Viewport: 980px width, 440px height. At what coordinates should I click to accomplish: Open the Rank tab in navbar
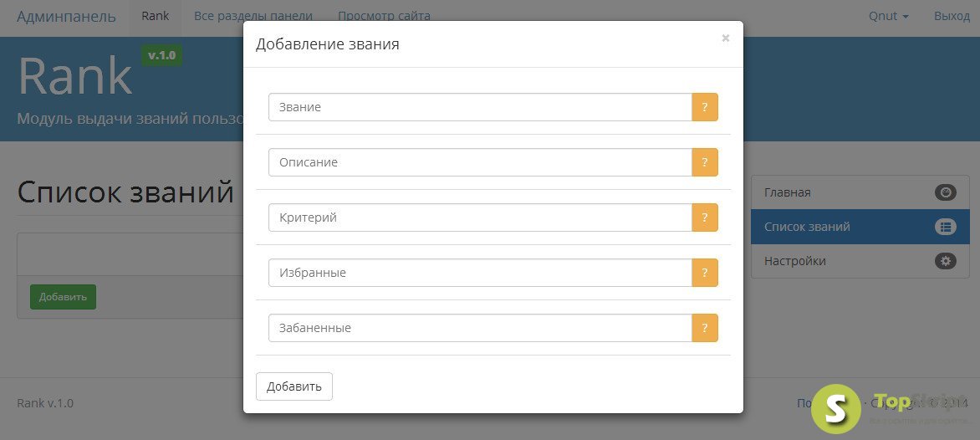[x=155, y=16]
